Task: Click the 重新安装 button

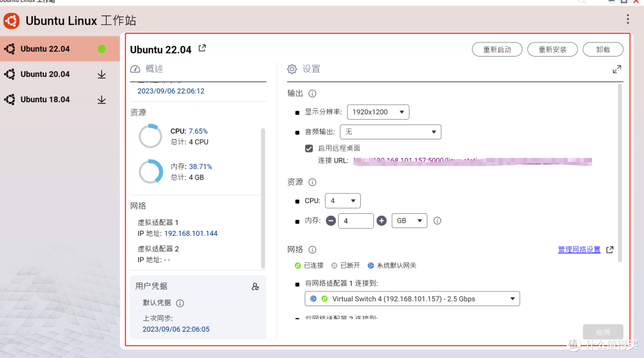Action: point(552,49)
